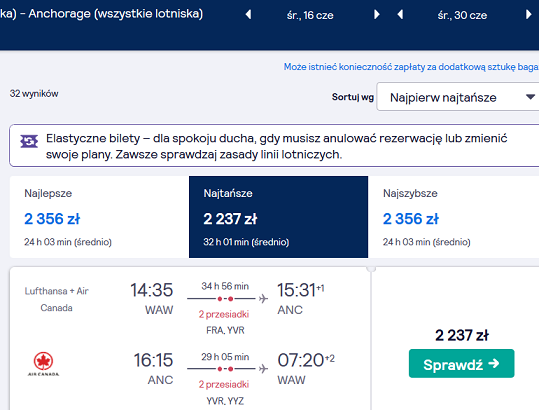This screenshot has width=539, height=410.
Task: Click the 29 h 05 min duration
Action: coord(225,357)
